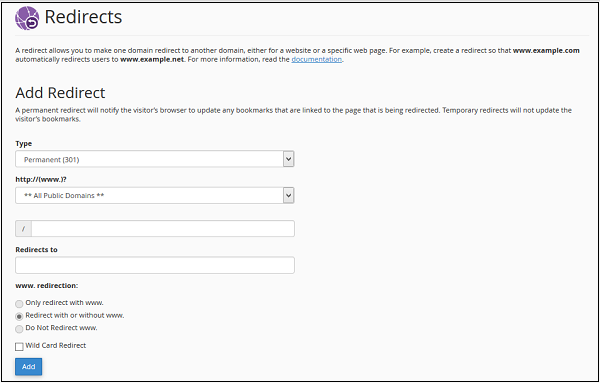Open the Type dropdown showing Permanent (301)
The image size is (600, 383).
(155, 159)
